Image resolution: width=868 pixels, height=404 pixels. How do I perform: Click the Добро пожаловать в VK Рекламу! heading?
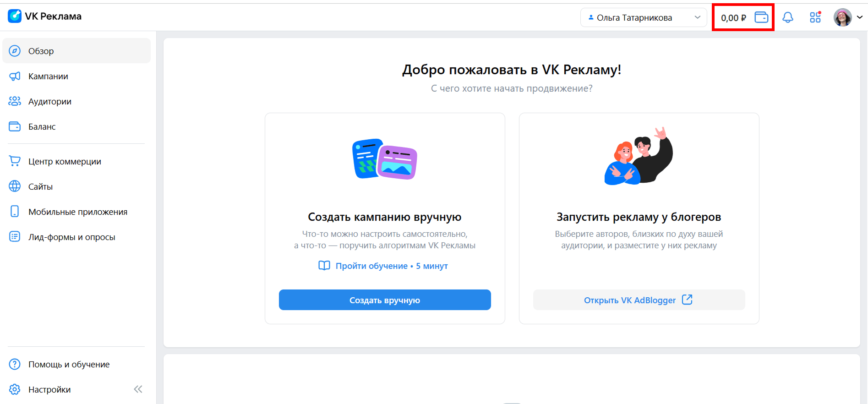pos(512,70)
